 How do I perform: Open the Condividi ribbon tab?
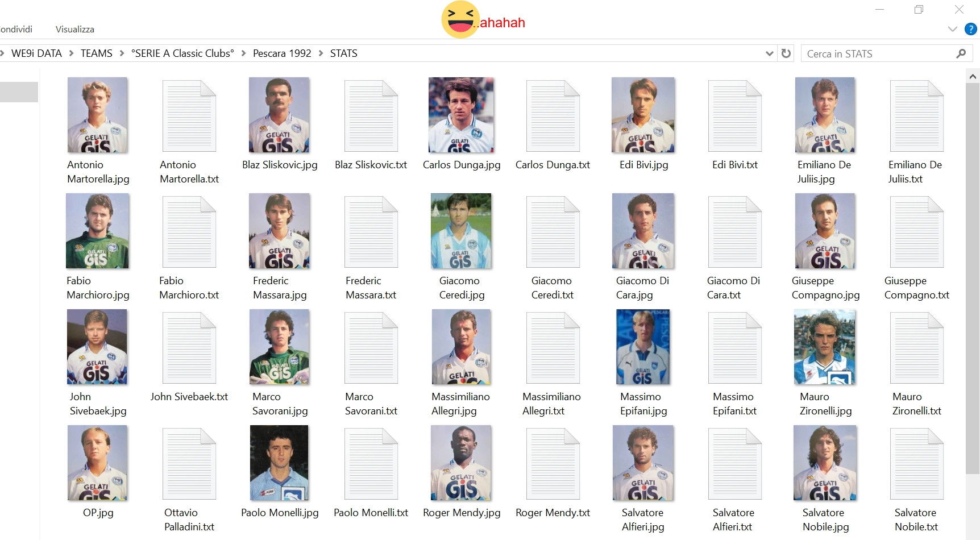tap(16, 29)
